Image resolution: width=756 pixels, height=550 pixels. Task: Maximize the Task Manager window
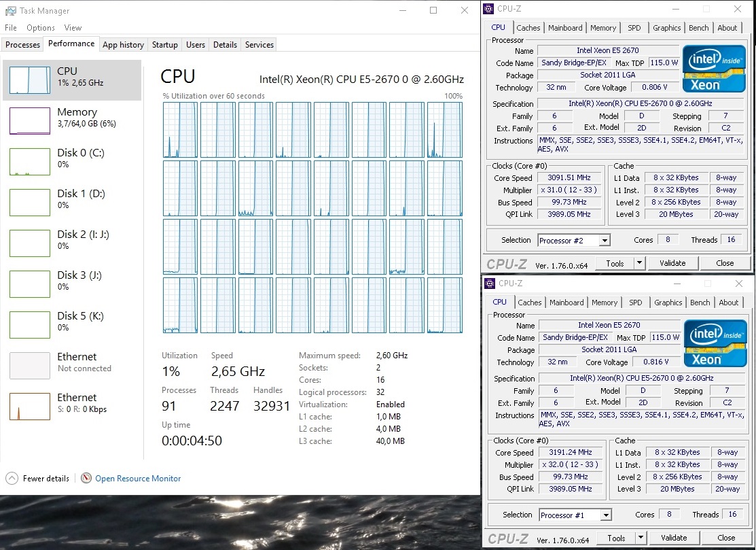[x=433, y=10]
